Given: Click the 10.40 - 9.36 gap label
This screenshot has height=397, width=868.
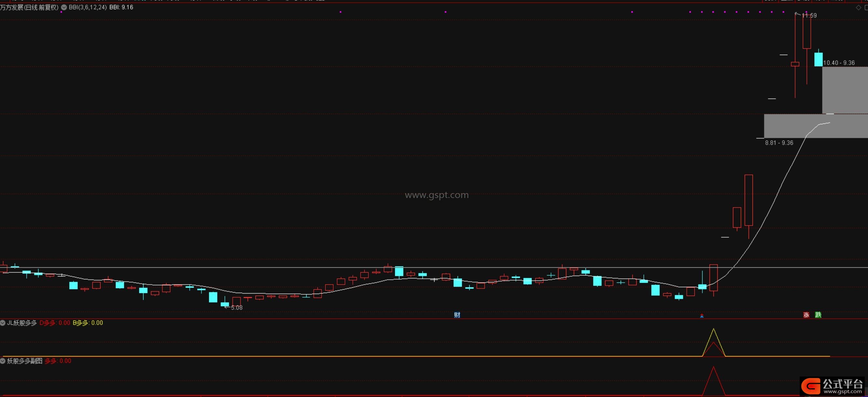Looking at the screenshot, I should click(839, 63).
